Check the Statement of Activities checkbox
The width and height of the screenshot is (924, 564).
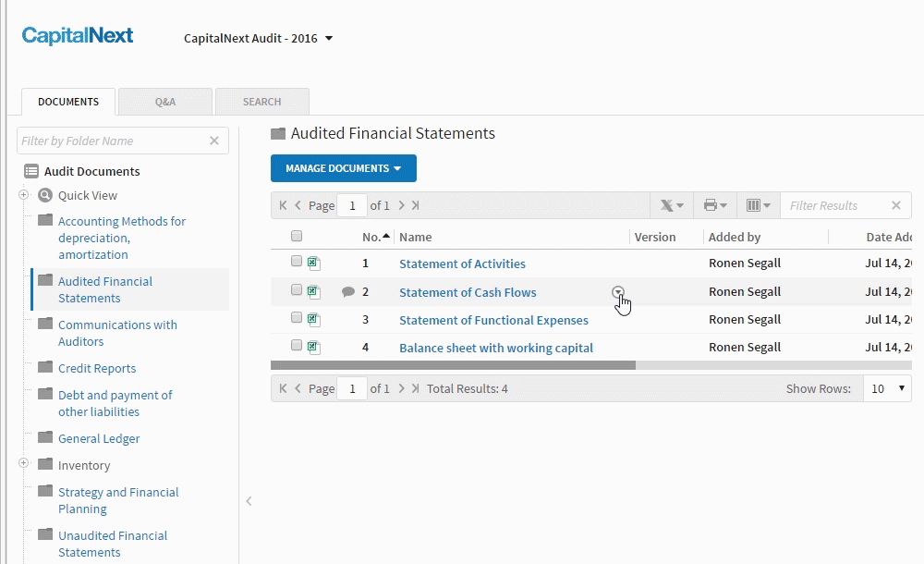pos(297,262)
